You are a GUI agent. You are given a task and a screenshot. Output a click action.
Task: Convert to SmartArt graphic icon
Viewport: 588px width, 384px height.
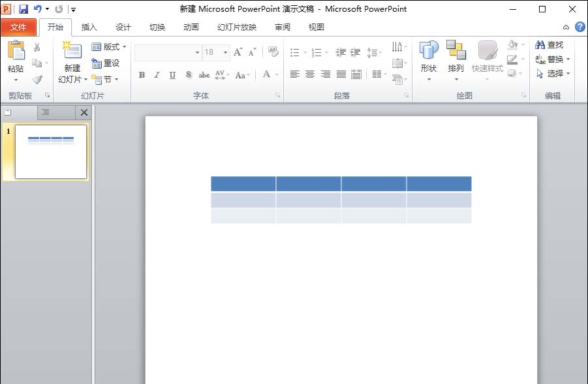(397, 79)
